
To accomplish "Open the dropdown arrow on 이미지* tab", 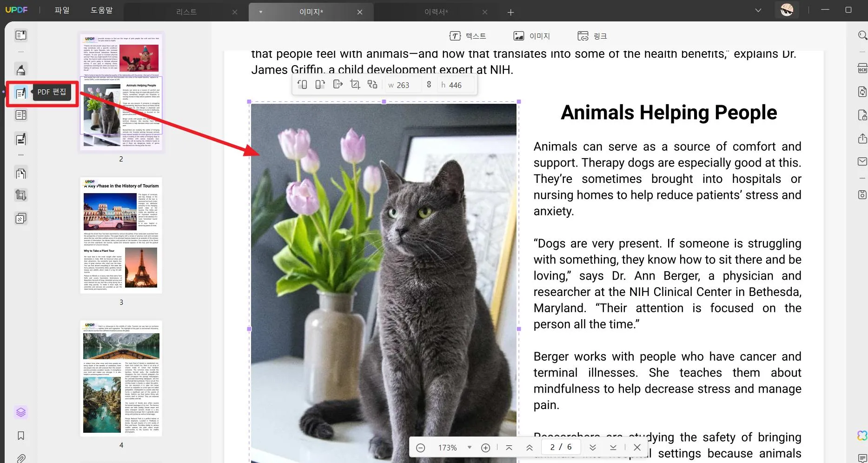I will 261,12.
